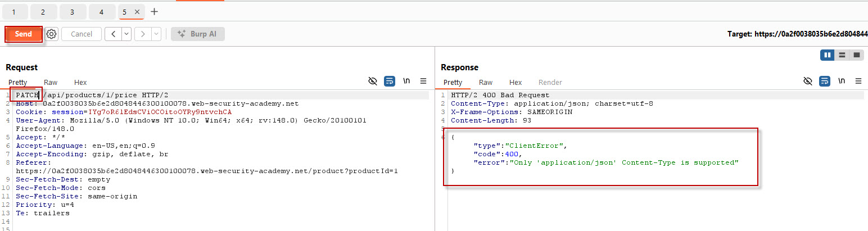Select the Response Pretty view tab
This screenshot has height=231, width=868.
click(x=453, y=82)
